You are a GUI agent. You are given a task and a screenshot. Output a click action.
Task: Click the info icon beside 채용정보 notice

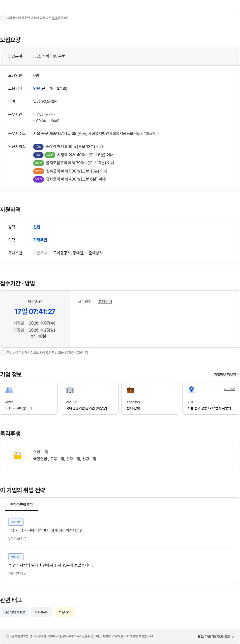(x=3, y=18)
